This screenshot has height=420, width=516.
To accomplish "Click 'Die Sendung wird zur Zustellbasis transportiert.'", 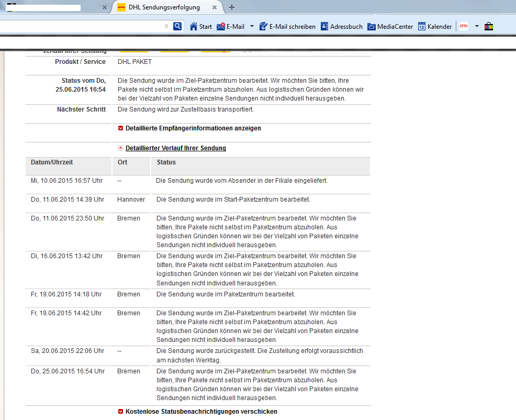I will 186,109.
